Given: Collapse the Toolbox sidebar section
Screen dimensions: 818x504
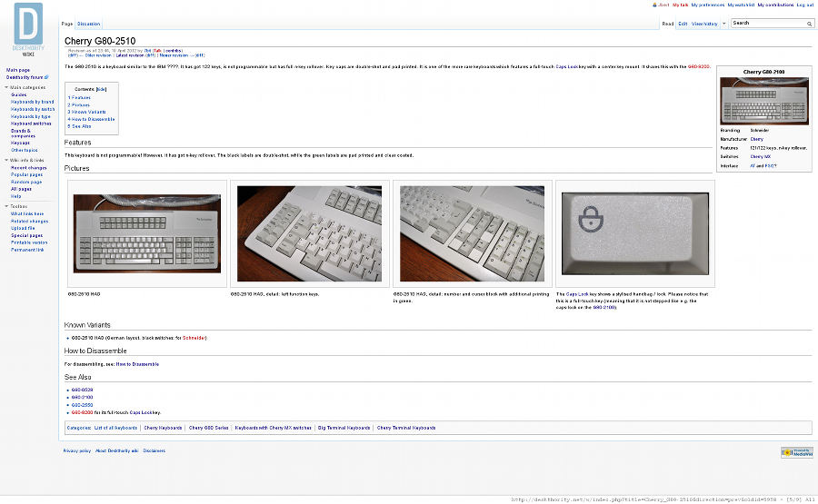Looking at the screenshot, I should 6,206.
